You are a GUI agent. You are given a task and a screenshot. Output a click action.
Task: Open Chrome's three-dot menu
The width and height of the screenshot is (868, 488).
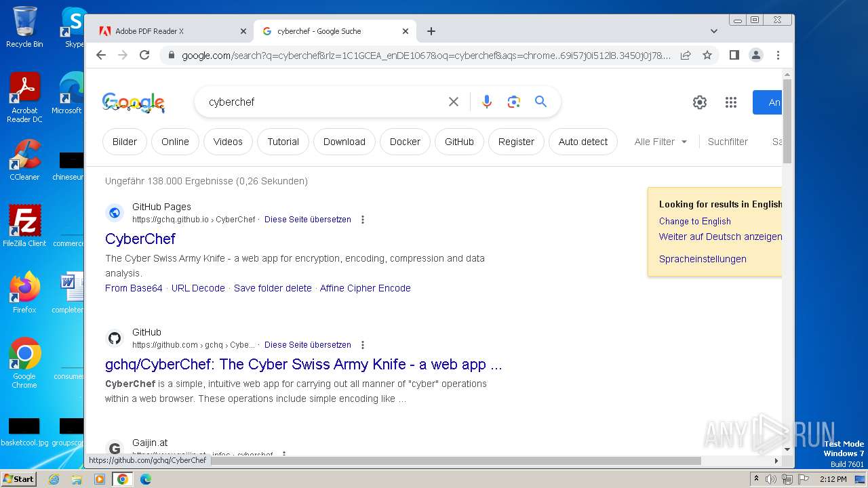point(778,55)
